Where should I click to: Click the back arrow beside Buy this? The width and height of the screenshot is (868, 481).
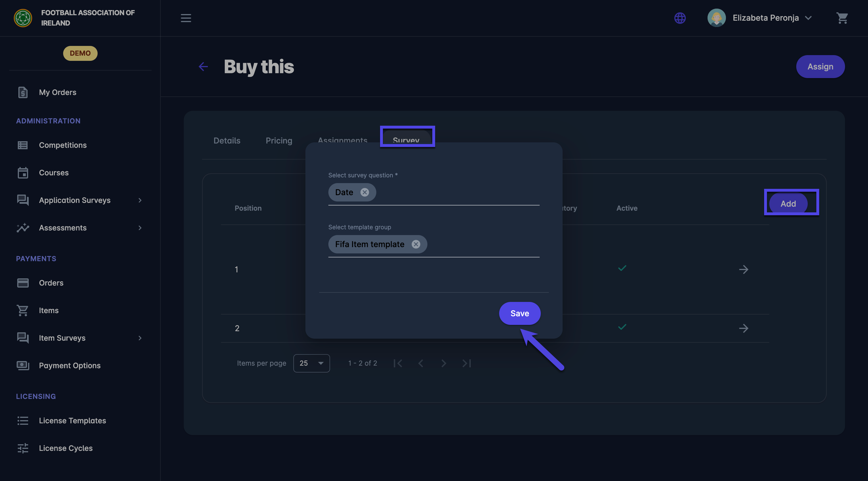point(203,66)
